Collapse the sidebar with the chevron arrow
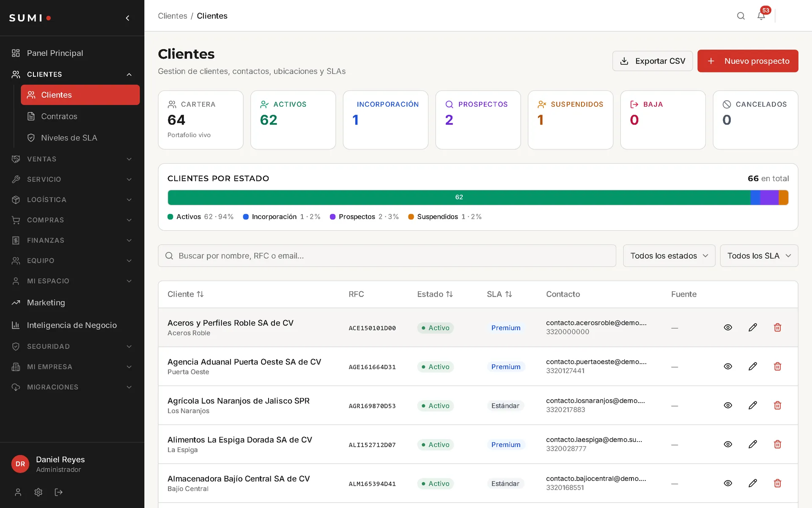812x508 pixels. pos(127,18)
